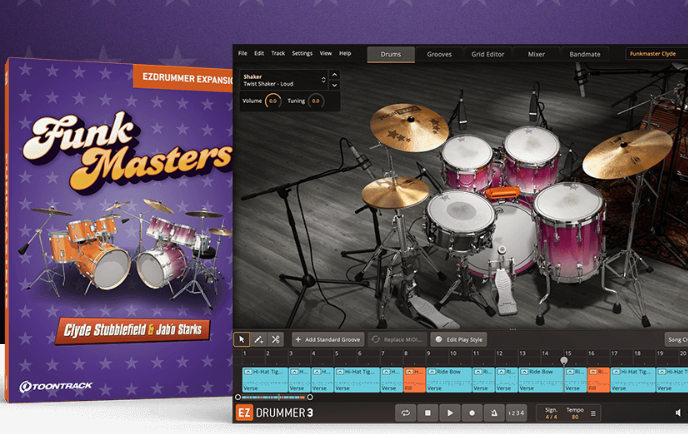Select the Hi-Hat Tig block at bar 5
The image size is (688, 434).
(x=357, y=380)
